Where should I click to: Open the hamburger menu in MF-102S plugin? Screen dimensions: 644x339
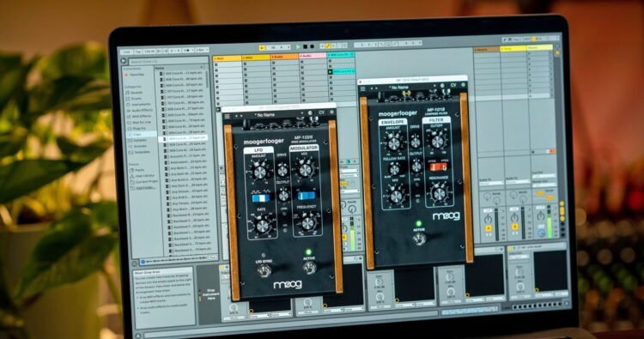[227, 117]
